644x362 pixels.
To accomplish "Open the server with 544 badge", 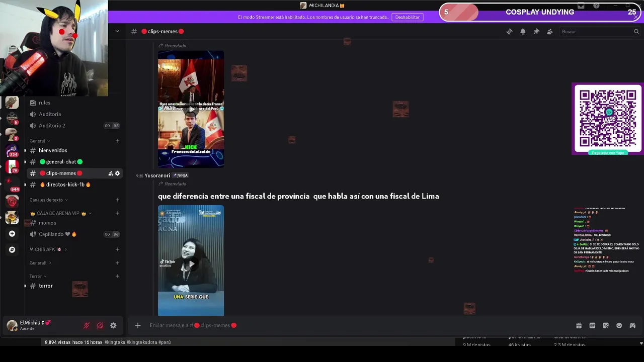I will 12,183.
